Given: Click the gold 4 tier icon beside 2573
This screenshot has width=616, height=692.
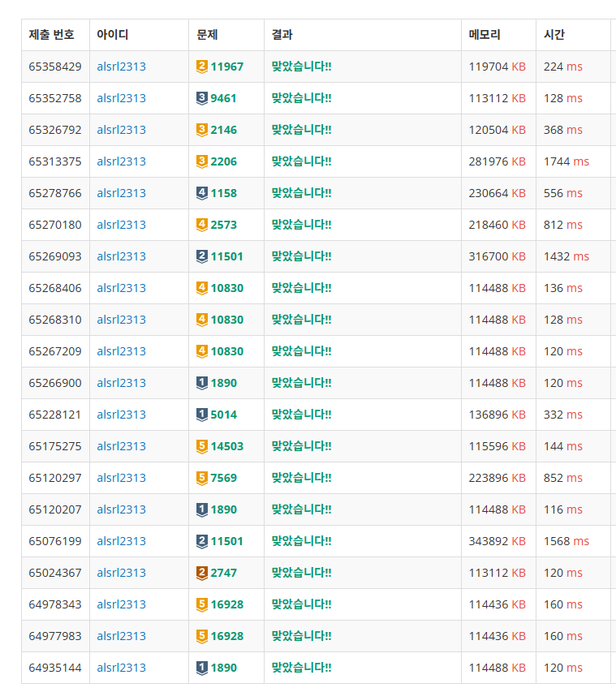Looking at the screenshot, I should point(202,225).
